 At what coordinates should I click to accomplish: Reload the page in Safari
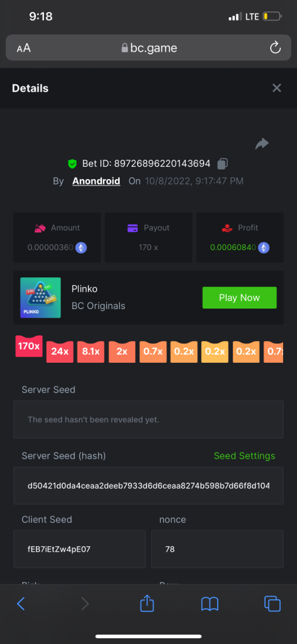(275, 48)
